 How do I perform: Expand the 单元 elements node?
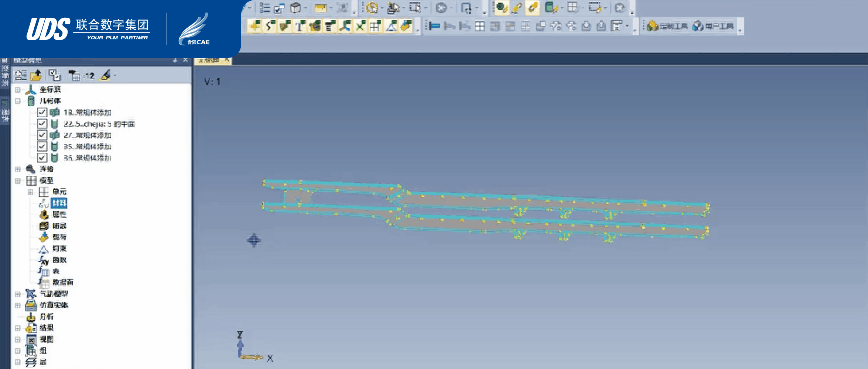tap(30, 192)
